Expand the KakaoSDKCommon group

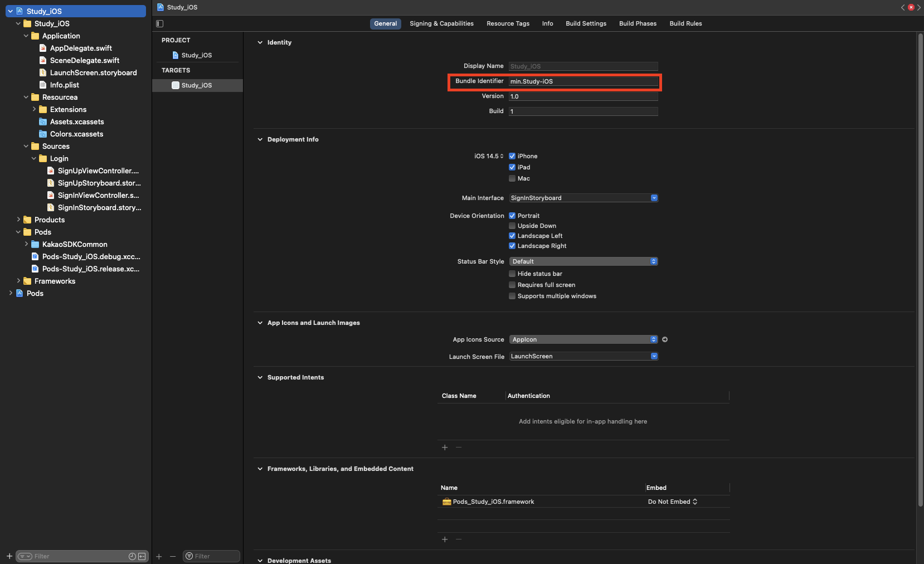pyautogui.click(x=26, y=244)
